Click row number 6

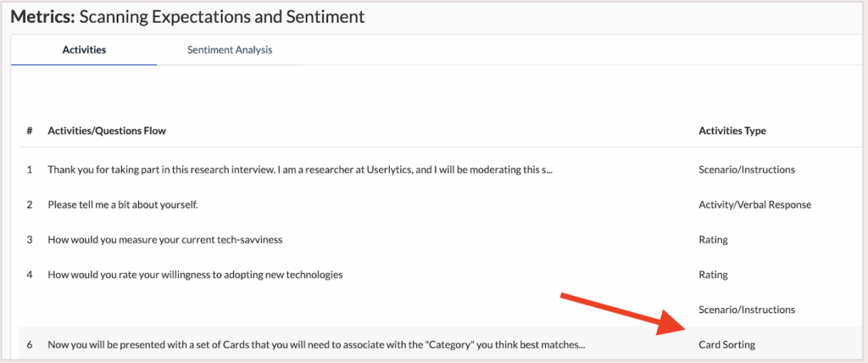30,345
